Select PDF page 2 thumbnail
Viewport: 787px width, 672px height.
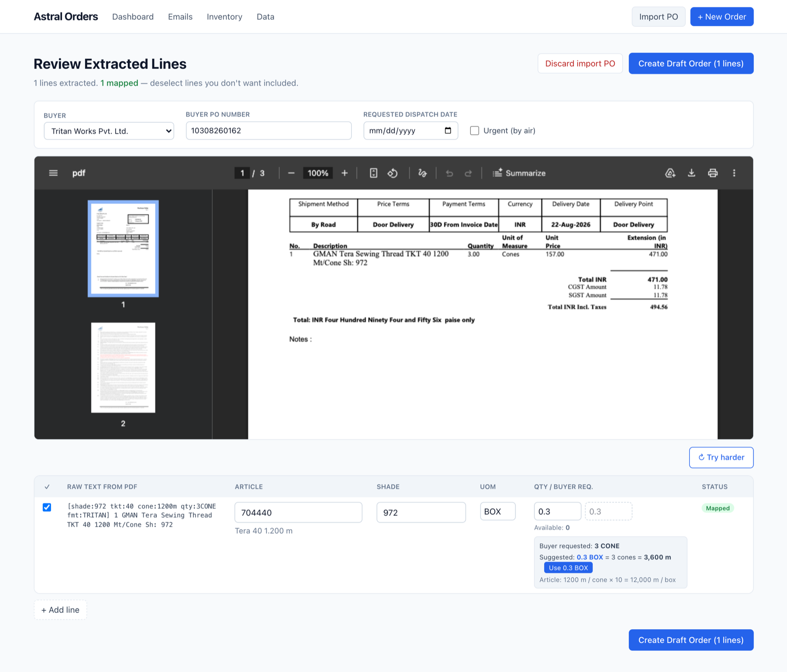pos(123,368)
